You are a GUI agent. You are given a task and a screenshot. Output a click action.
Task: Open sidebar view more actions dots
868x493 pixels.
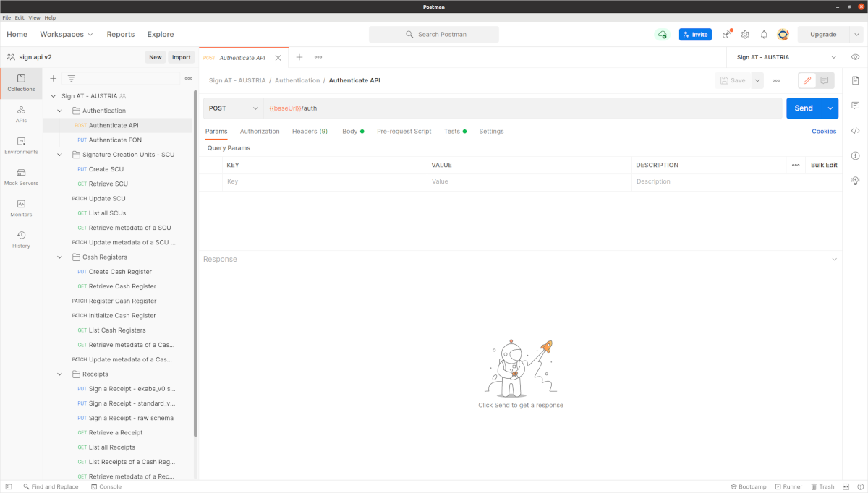click(189, 78)
